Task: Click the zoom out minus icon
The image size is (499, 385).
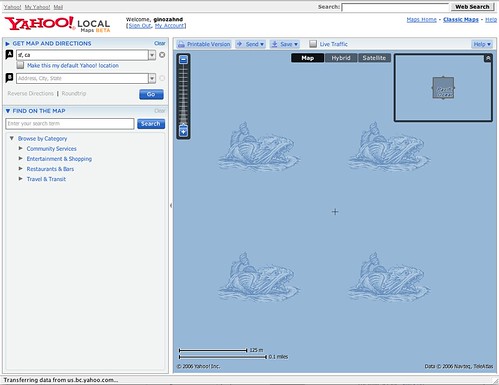Action: click(x=183, y=60)
